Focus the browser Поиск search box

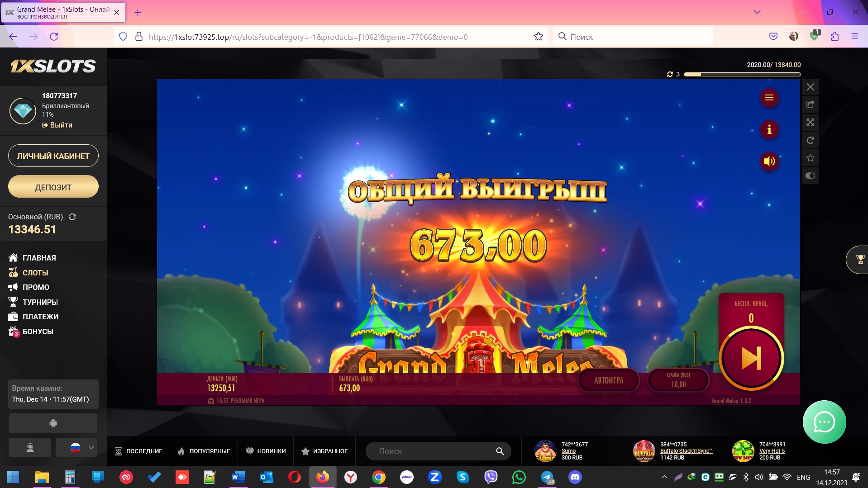tap(634, 37)
